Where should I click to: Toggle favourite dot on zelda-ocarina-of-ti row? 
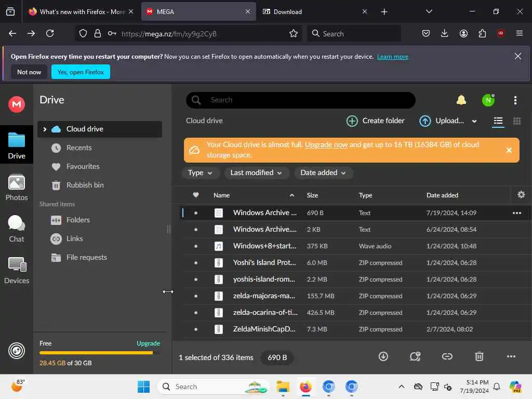point(196,312)
